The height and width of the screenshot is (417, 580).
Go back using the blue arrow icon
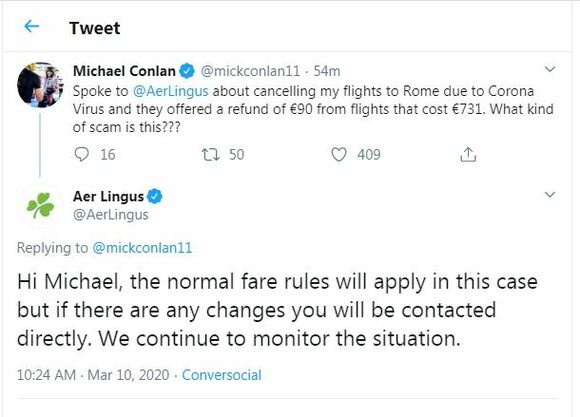[31, 27]
